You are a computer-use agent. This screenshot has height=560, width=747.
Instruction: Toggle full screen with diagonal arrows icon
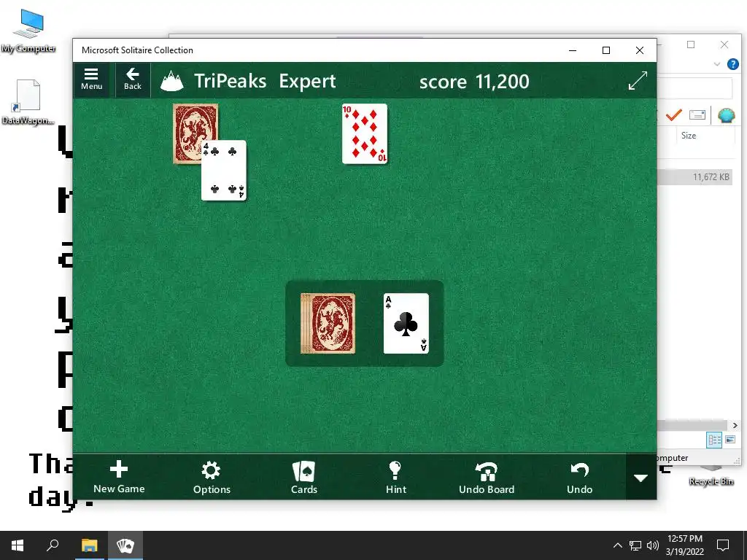(x=638, y=80)
